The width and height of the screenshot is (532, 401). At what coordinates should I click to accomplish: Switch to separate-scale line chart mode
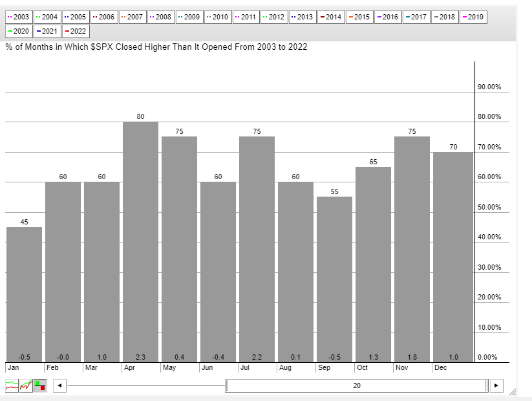12,385
